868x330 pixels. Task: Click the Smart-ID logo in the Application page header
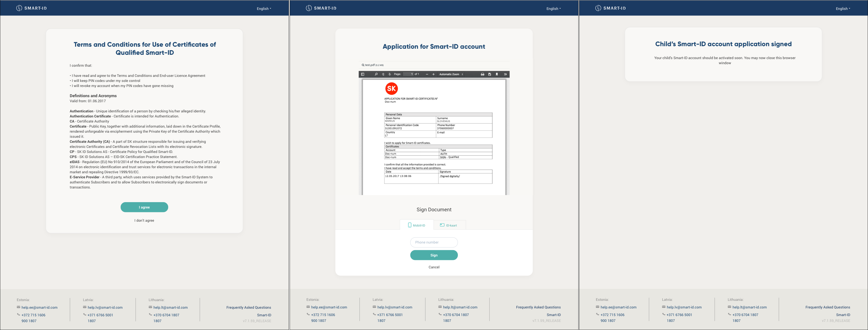pos(321,8)
